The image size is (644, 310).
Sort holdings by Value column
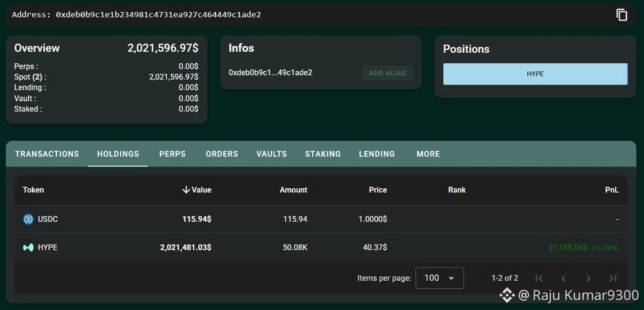[201, 190]
